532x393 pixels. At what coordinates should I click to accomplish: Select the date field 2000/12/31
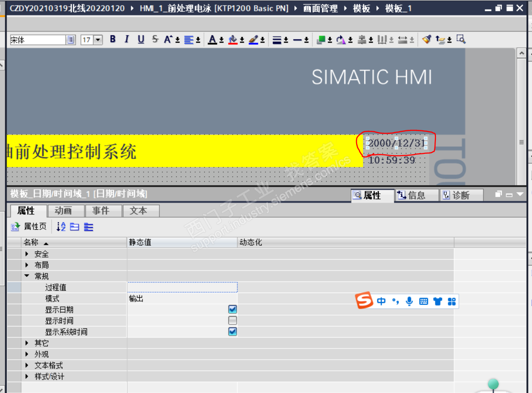(x=397, y=143)
